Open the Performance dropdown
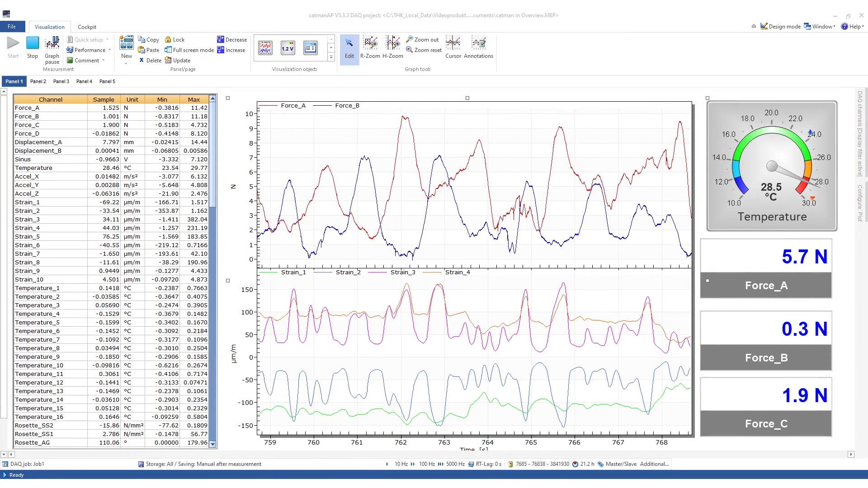This screenshot has width=868, height=488. 89,50
